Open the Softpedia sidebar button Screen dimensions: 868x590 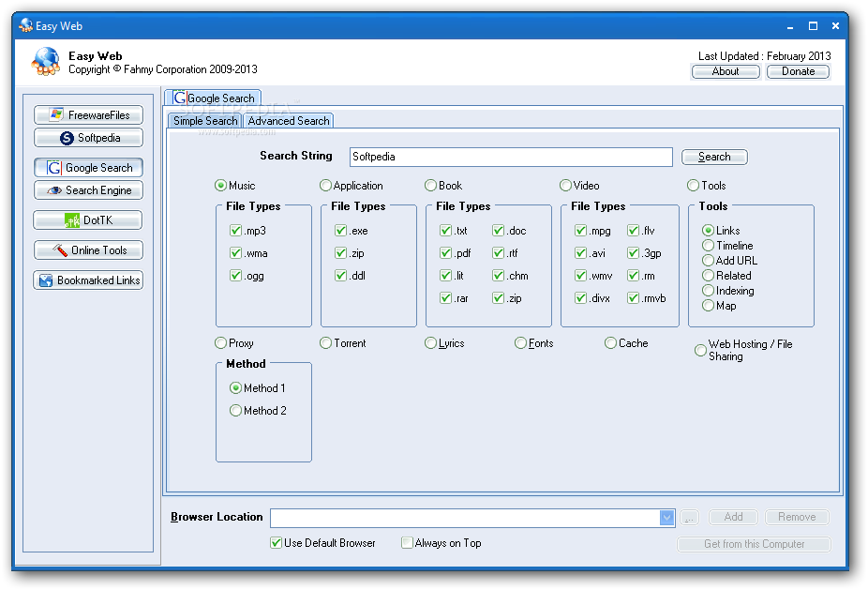tap(88, 138)
